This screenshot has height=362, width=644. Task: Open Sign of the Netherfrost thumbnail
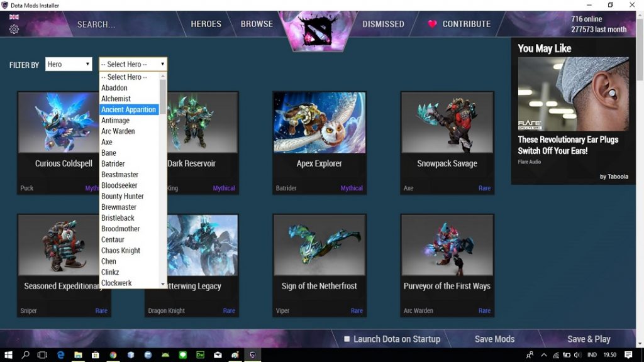tap(319, 245)
